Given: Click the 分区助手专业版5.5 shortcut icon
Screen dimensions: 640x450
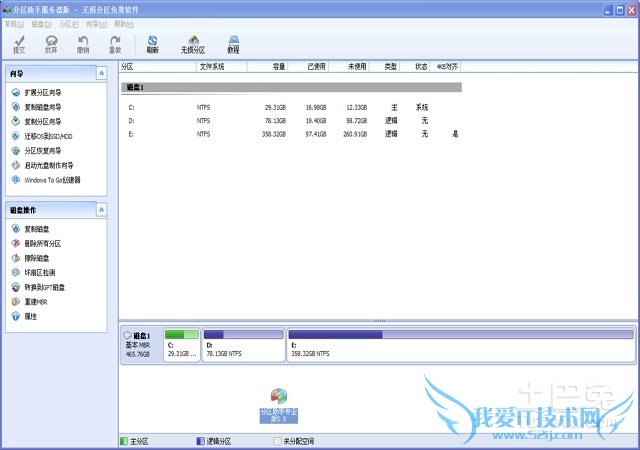Looking at the screenshot, I should pyautogui.click(x=279, y=405).
